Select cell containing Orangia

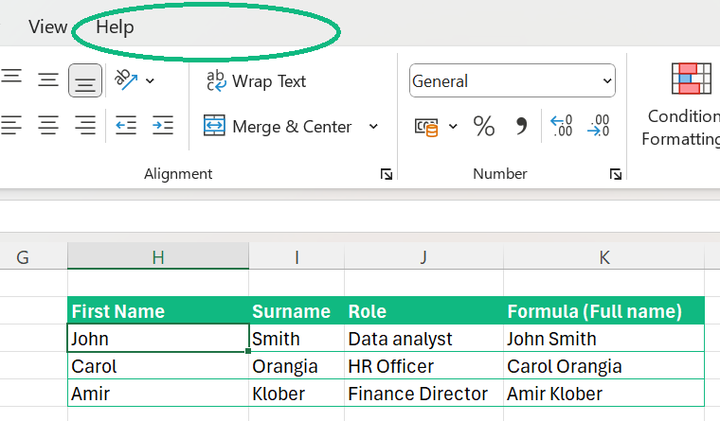coord(297,366)
